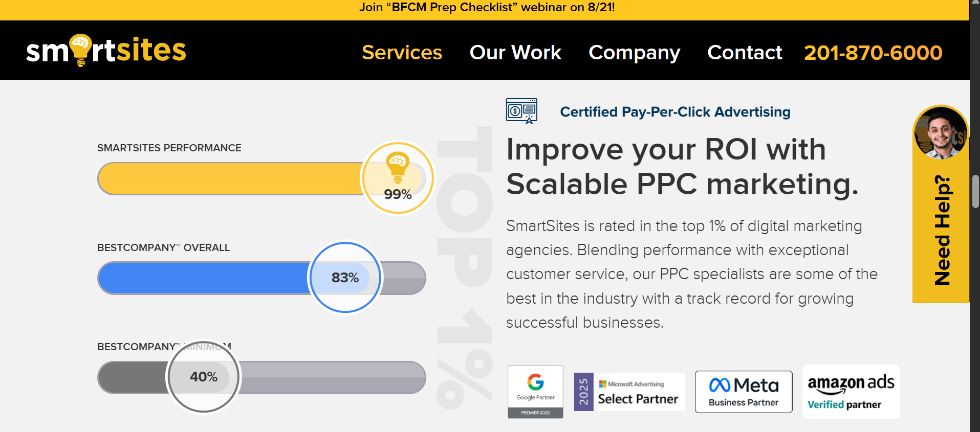Click the Need Help avatar photo
The height and width of the screenshot is (432, 980).
[x=940, y=132]
